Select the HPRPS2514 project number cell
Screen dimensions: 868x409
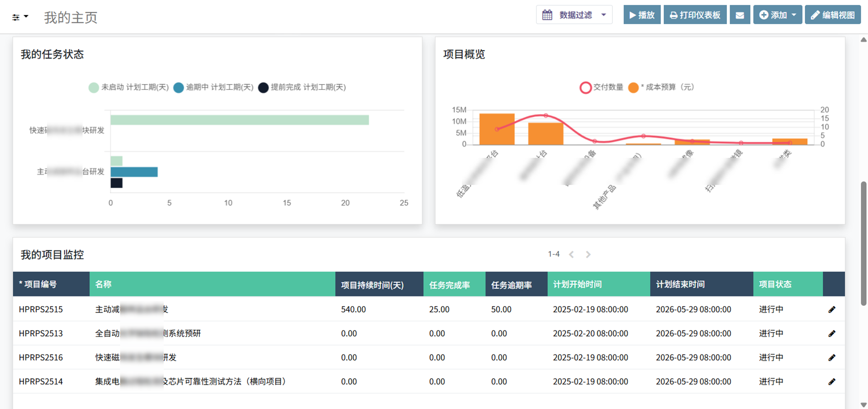tap(41, 382)
